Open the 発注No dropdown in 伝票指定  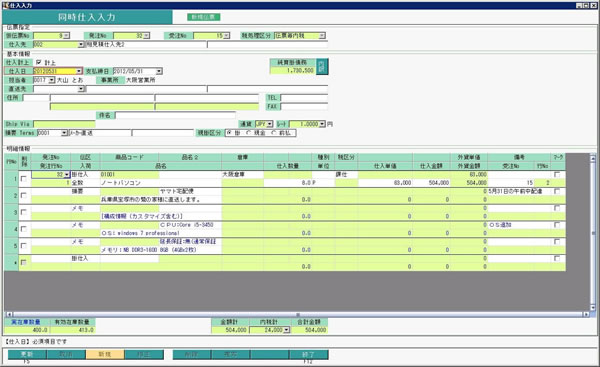click(147, 36)
